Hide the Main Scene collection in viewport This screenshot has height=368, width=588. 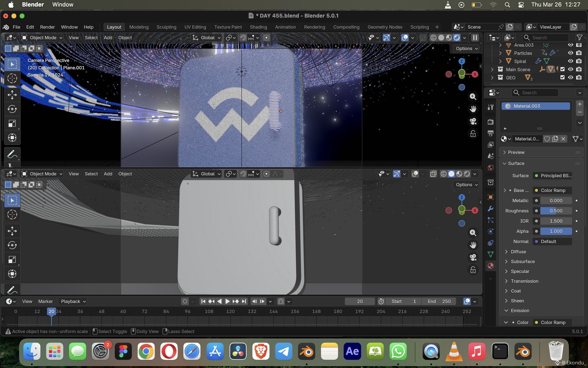[x=570, y=69]
